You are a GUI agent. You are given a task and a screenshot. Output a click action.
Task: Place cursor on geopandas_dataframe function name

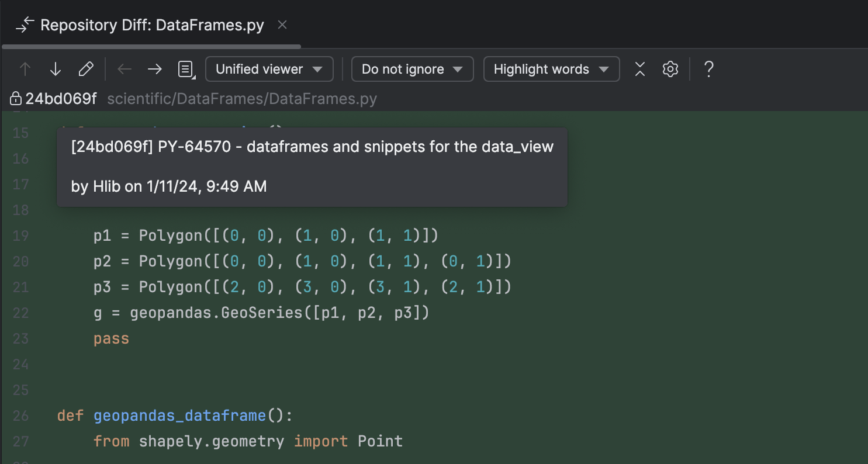click(179, 416)
